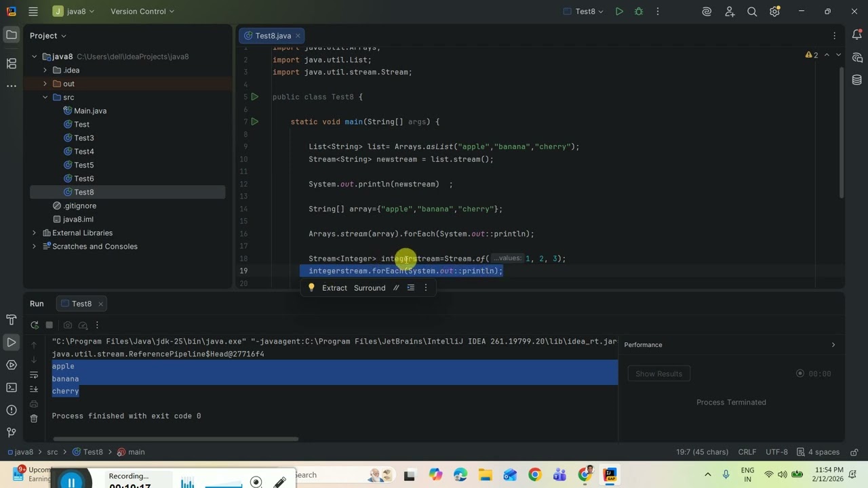This screenshot has height=488, width=868.
Task: Toggle the Run tool window sidebar button
Action: pos(11,342)
